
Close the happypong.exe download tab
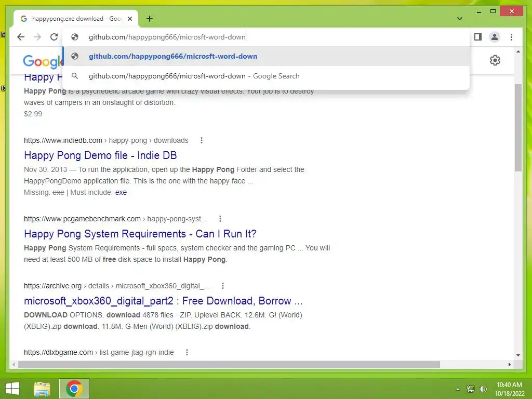[129, 19]
